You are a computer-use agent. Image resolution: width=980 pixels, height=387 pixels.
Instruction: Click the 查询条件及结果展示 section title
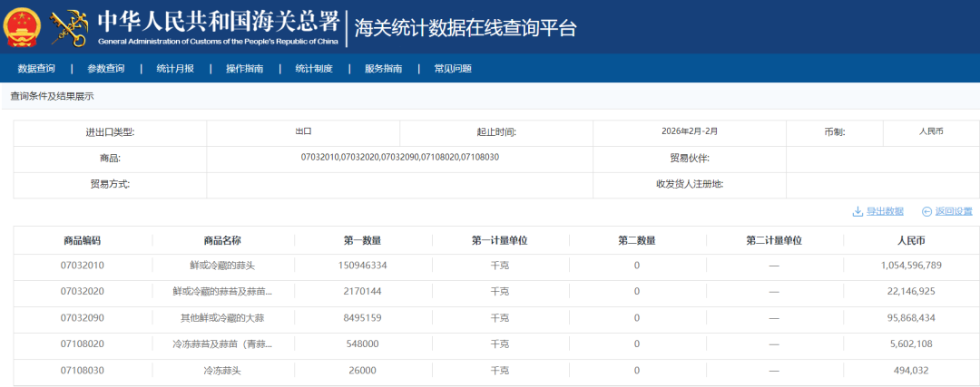52,96
